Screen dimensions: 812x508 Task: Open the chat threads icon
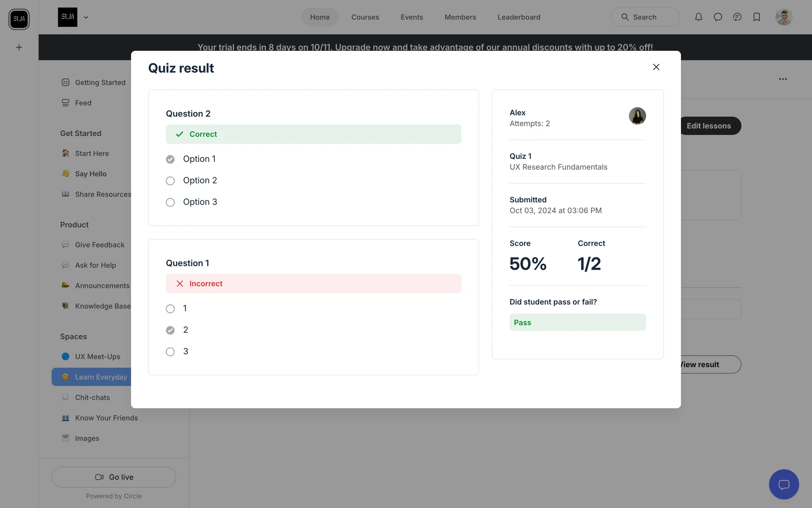pos(737,17)
